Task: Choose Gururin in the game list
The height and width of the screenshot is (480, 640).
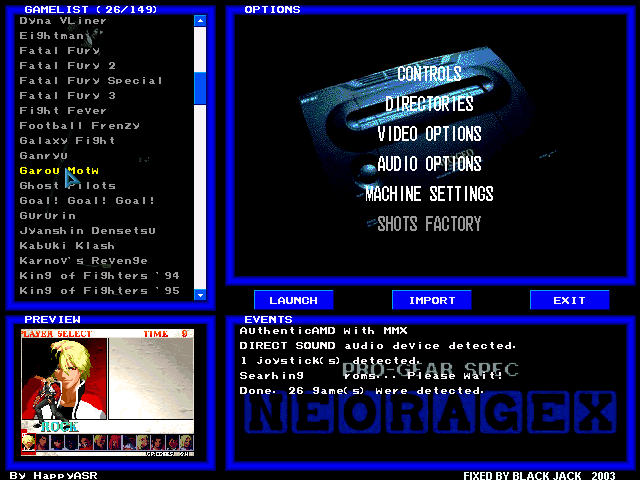Action: click(47, 216)
